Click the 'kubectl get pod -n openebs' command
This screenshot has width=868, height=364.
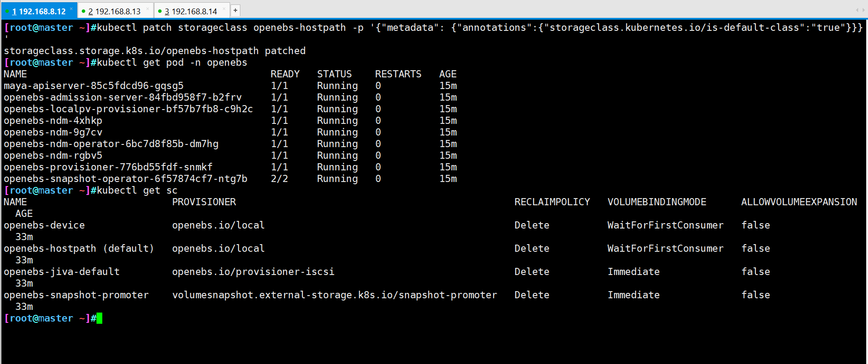[x=172, y=63]
